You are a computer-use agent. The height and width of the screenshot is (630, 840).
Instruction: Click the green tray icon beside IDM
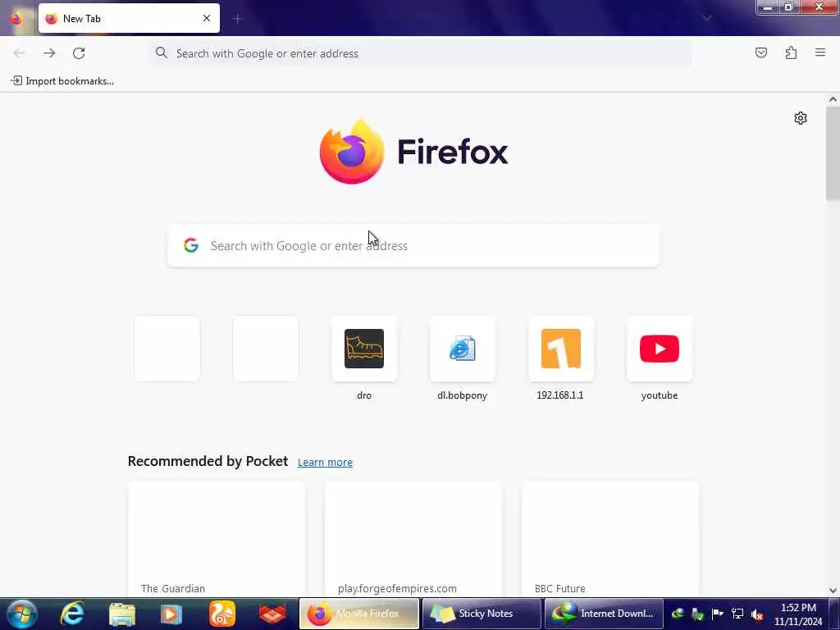tap(697, 614)
